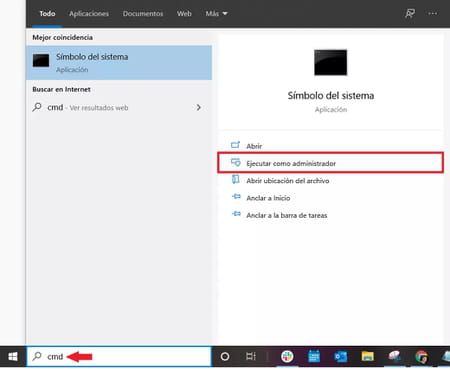Switch to the Aplicaciones tab
Screen dimensions: 450x369
[x=89, y=14]
